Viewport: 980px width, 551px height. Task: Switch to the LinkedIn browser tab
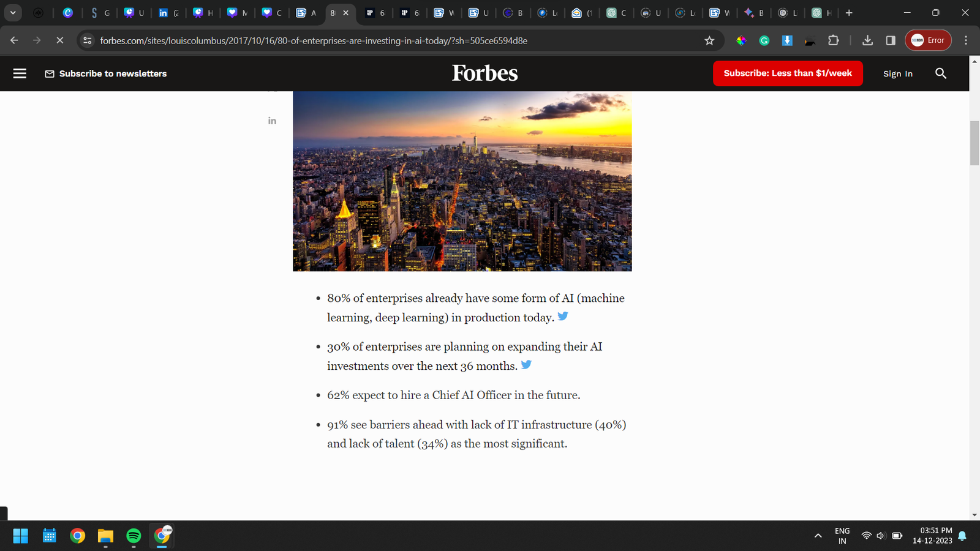(168, 13)
